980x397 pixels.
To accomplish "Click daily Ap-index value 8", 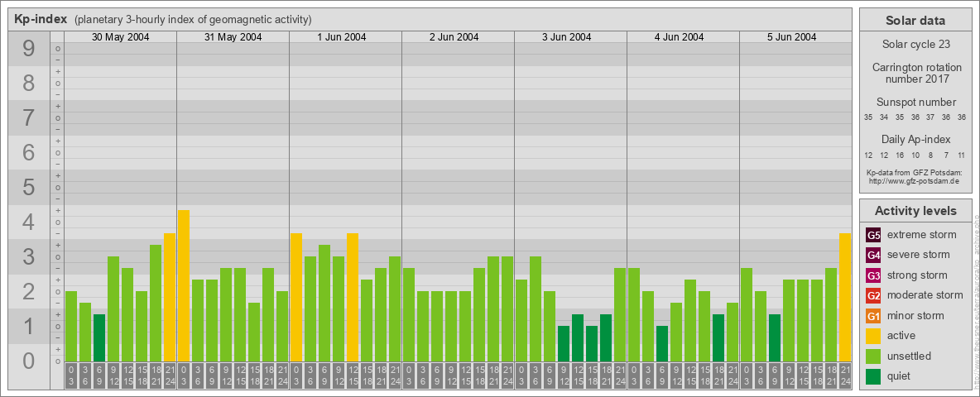I will point(930,155).
